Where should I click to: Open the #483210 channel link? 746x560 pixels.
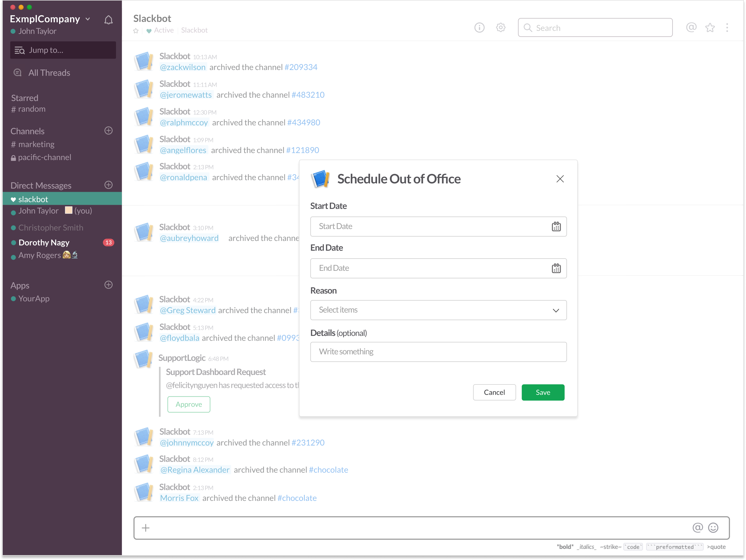point(308,95)
